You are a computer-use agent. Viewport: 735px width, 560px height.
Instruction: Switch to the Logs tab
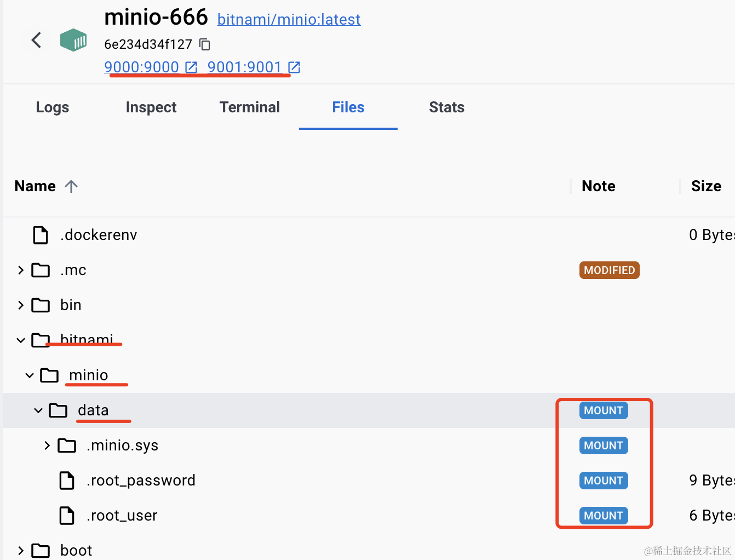pos(53,107)
